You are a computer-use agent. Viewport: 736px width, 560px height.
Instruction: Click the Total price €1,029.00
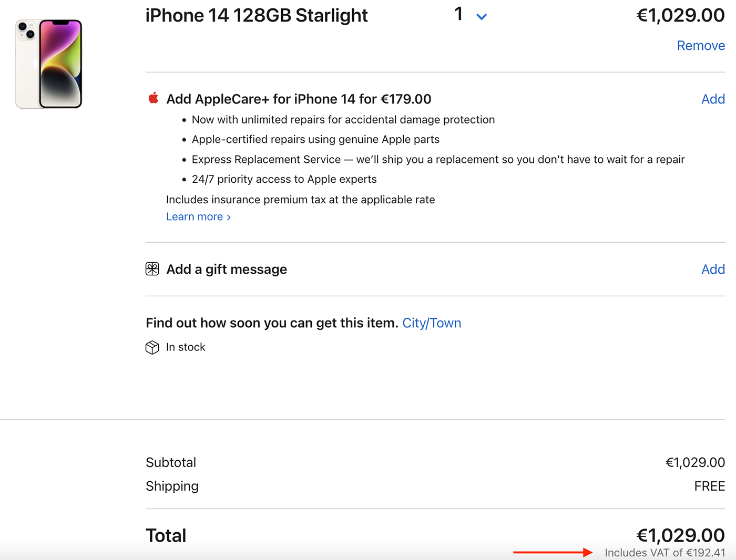(680, 535)
